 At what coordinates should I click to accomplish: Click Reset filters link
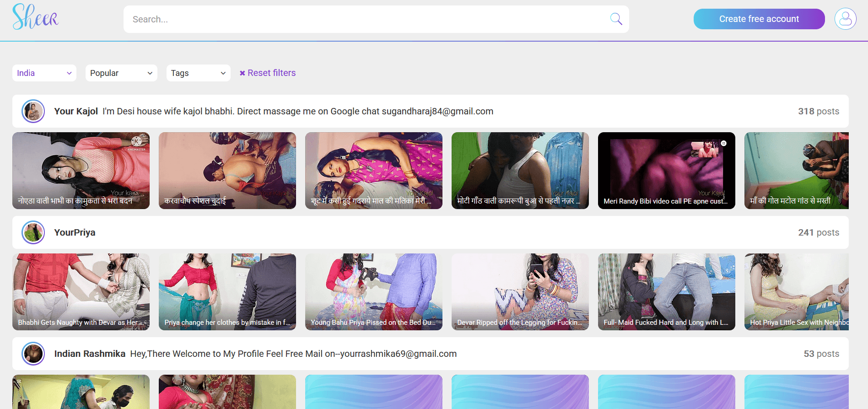pos(268,73)
